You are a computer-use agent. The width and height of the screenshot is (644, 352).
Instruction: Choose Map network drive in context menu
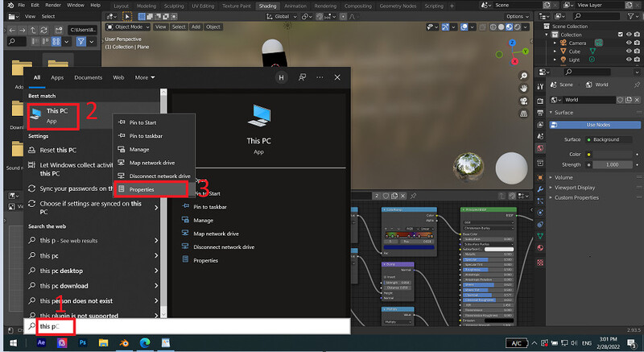click(x=154, y=163)
